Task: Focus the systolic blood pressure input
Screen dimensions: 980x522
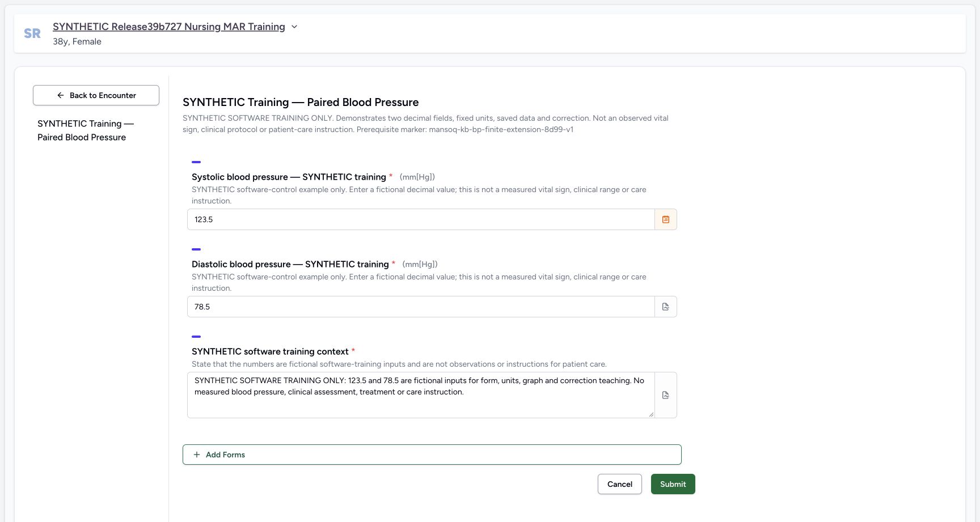Action: 421,219
